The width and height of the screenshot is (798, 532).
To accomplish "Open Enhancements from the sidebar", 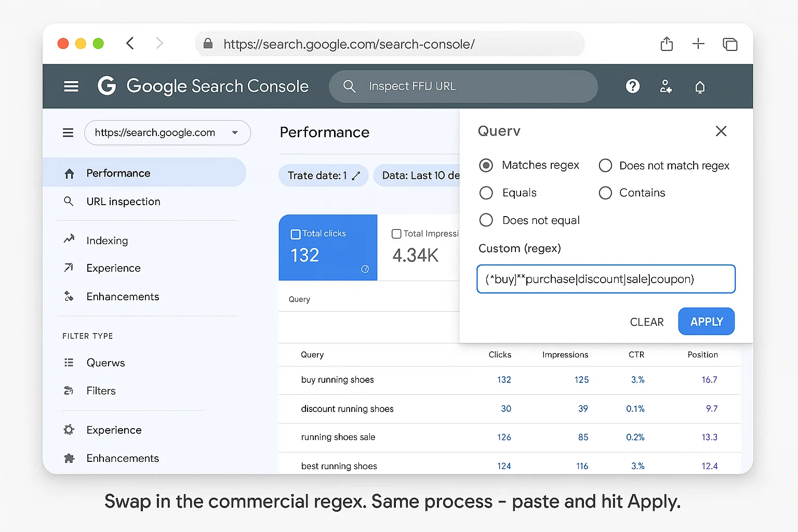I will [x=123, y=297].
